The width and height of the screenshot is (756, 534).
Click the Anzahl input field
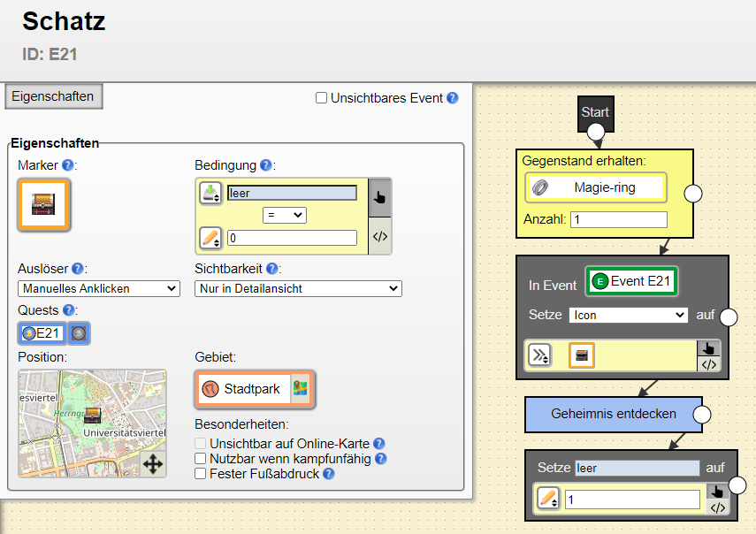tap(618, 219)
